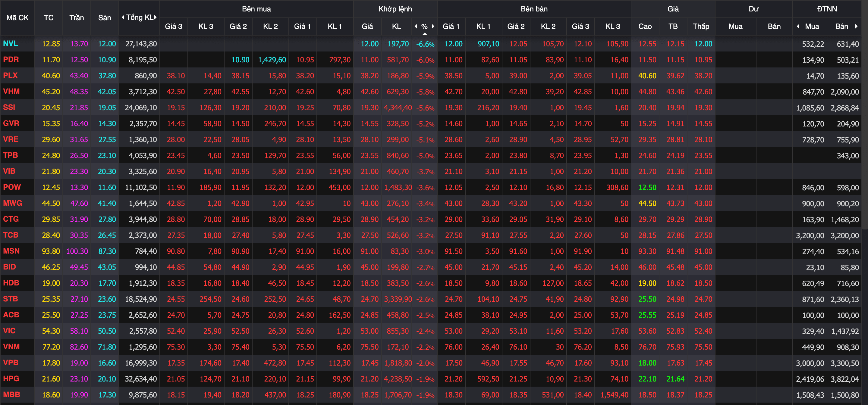Open the TPB stock symbol
This screenshot has width=868, height=405.
coord(10,155)
